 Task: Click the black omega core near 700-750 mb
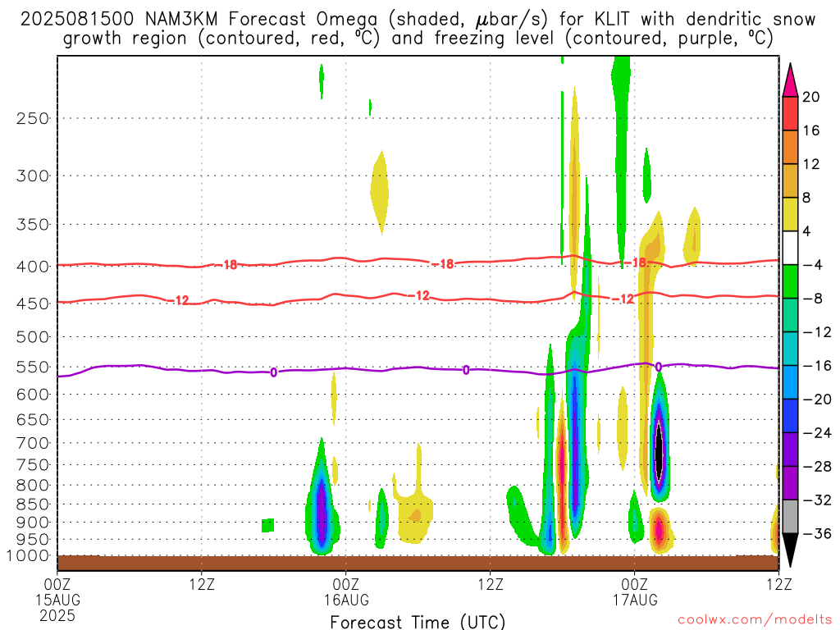660,450
